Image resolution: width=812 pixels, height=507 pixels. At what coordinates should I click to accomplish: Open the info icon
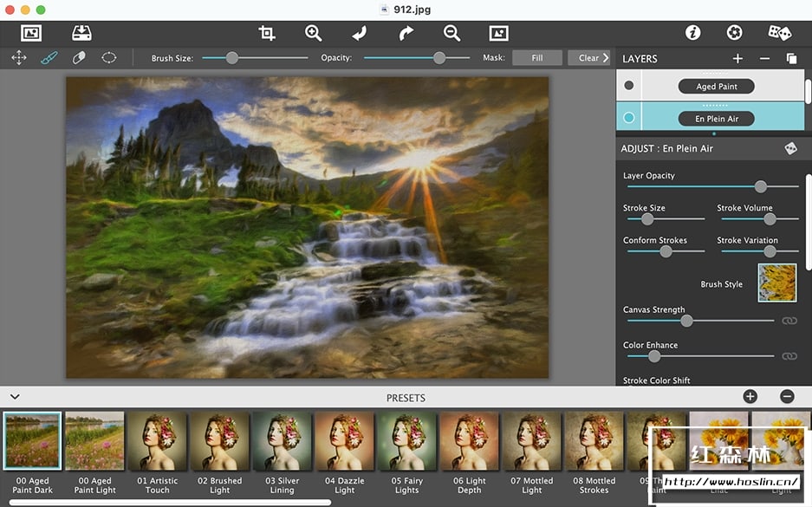[x=692, y=33]
